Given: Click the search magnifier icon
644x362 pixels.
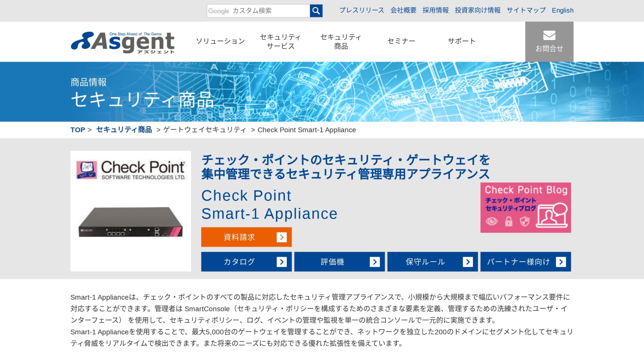Looking at the screenshot, I should coord(316,10).
